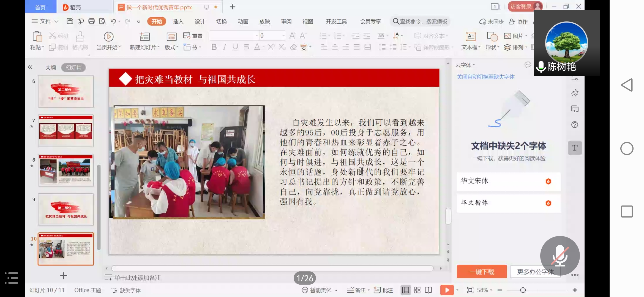Apply Bold formatting button
644x297 pixels.
214,47
